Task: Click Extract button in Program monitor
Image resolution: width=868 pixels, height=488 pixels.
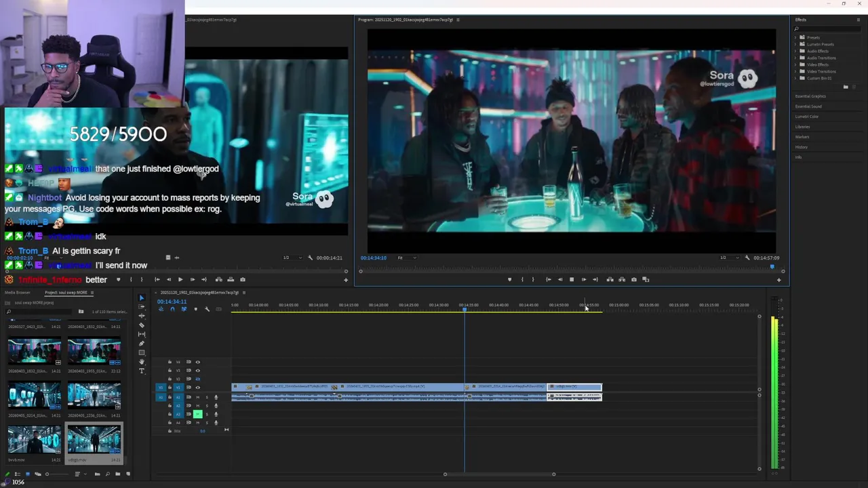Action: [x=622, y=279]
